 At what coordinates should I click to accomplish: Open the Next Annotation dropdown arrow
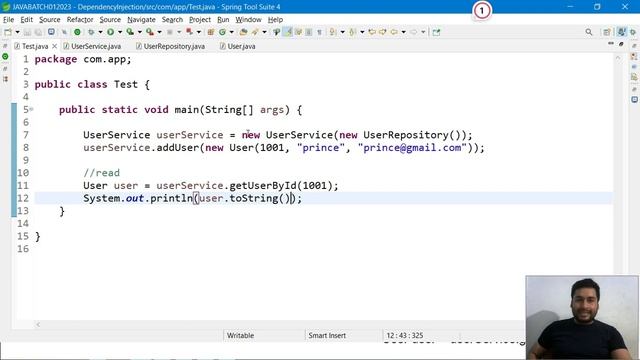pyautogui.click(x=342, y=32)
